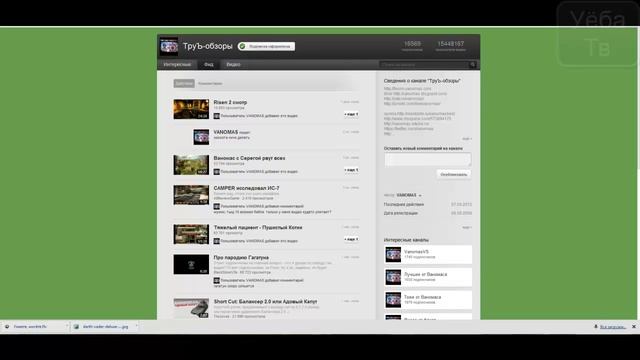Switch to the Интересные tab
The width and height of the screenshot is (640, 360).
click(177, 64)
